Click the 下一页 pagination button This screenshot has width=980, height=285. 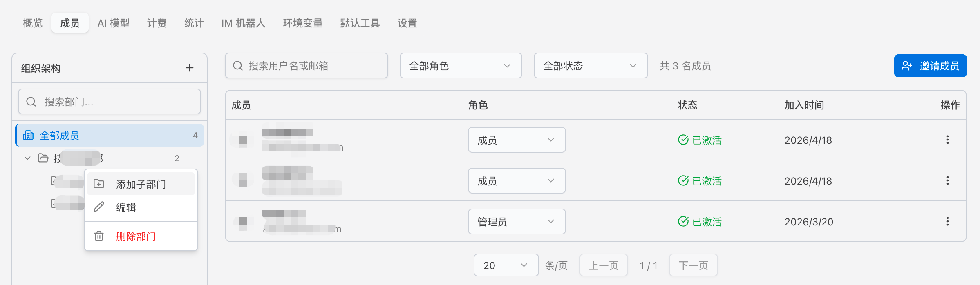(x=693, y=265)
